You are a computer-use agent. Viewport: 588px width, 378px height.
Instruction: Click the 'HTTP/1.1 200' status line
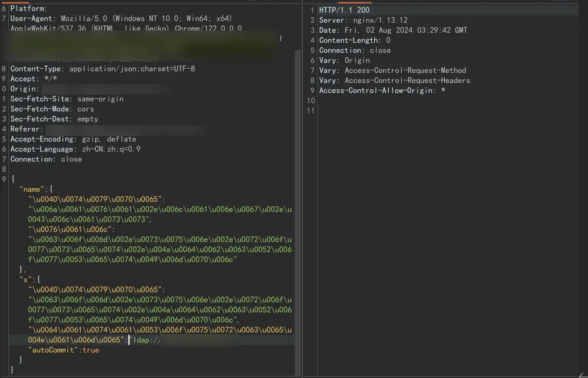click(x=344, y=10)
